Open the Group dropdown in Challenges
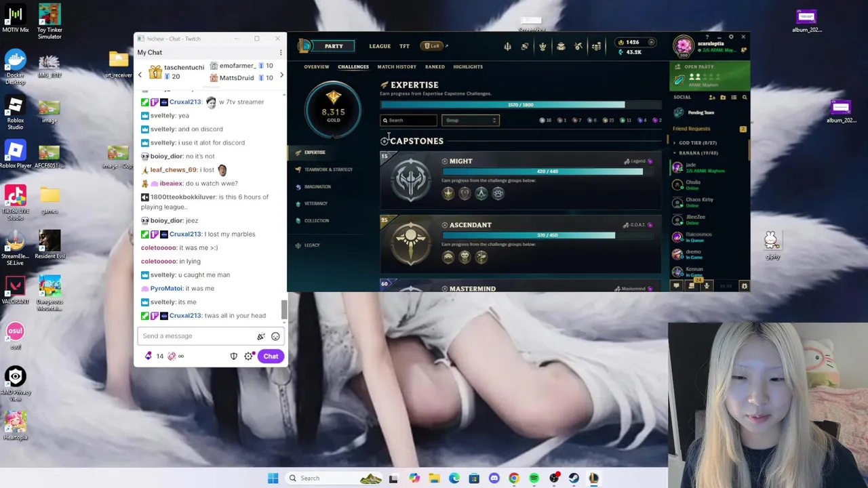The width and height of the screenshot is (868, 488). coord(471,121)
